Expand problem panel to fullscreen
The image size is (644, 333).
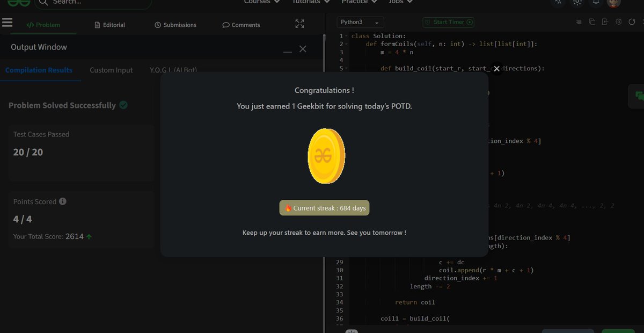pyautogui.click(x=299, y=24)
